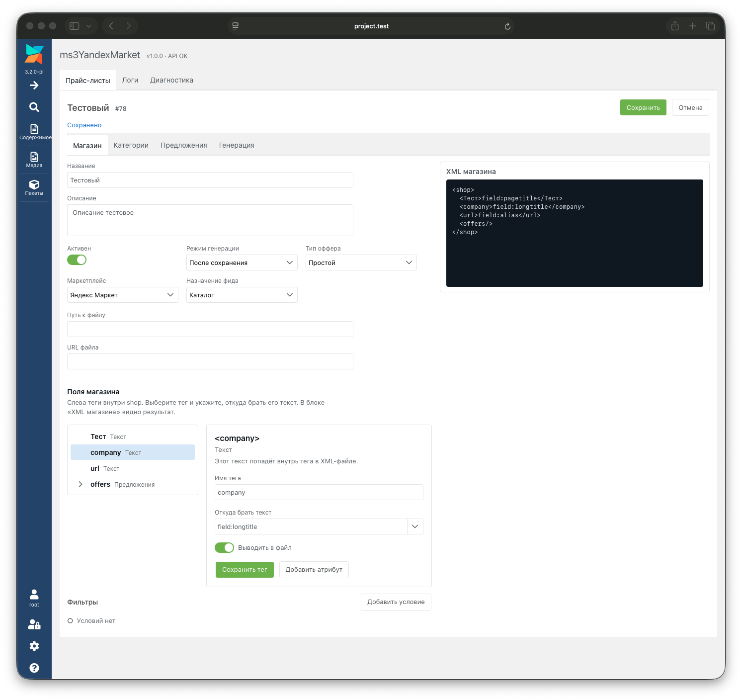Show the Safari tab overview
742x700 pixels.
pyautogui.click(x=711, y=26)
